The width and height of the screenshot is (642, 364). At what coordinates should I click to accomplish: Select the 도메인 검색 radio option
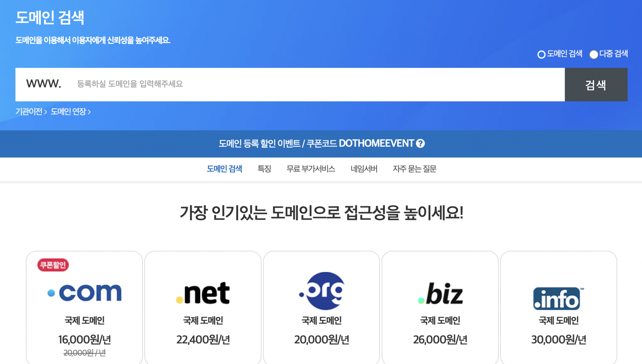pyautogui.click(x=541, y=54)
